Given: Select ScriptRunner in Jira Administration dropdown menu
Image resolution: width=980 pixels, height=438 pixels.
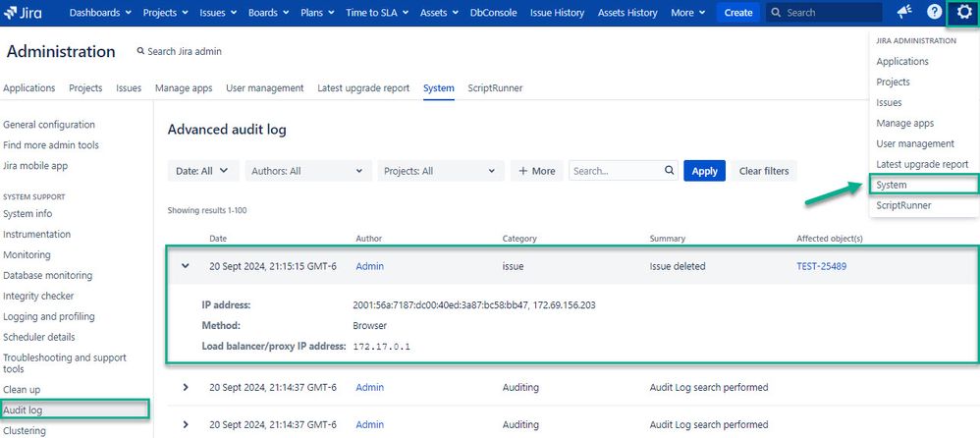Looking at the screenshot, I should click(903, 205).
